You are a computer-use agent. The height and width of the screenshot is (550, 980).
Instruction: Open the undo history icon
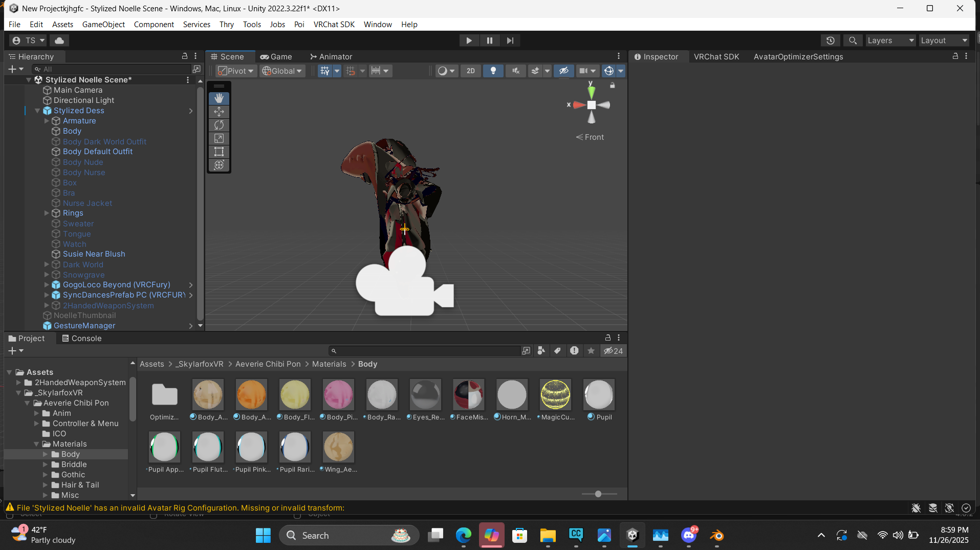(x=831, y=40)
